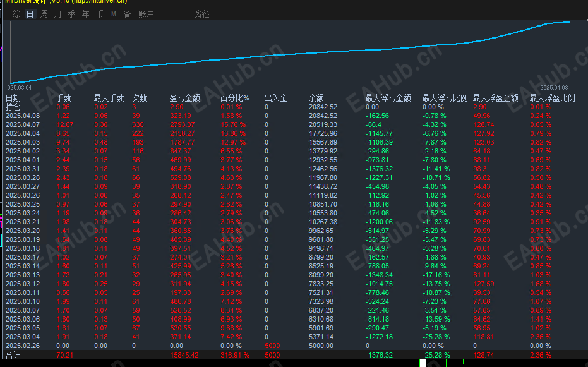This screenshot has width=588, height=367.
Task: Open the 路径 path menu
Action: [202, 14]
